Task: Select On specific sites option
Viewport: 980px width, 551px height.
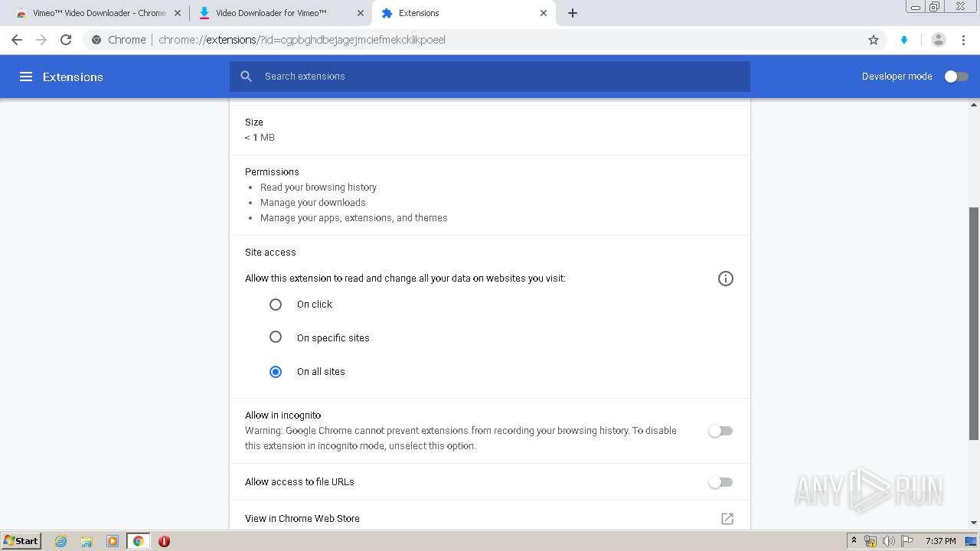Action: (x=276, y=337)
